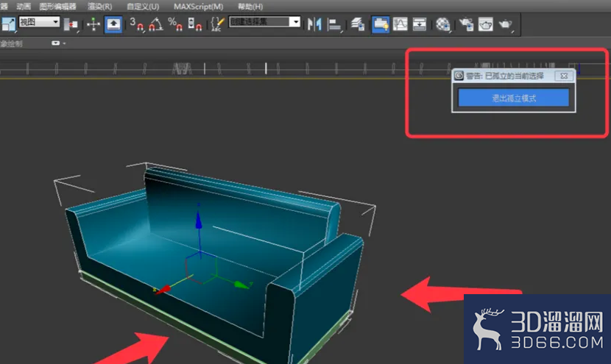This screenshot has width=611, height=364.
Task: Toggle the Percent Snap button
Action: [x=175, y=24]
